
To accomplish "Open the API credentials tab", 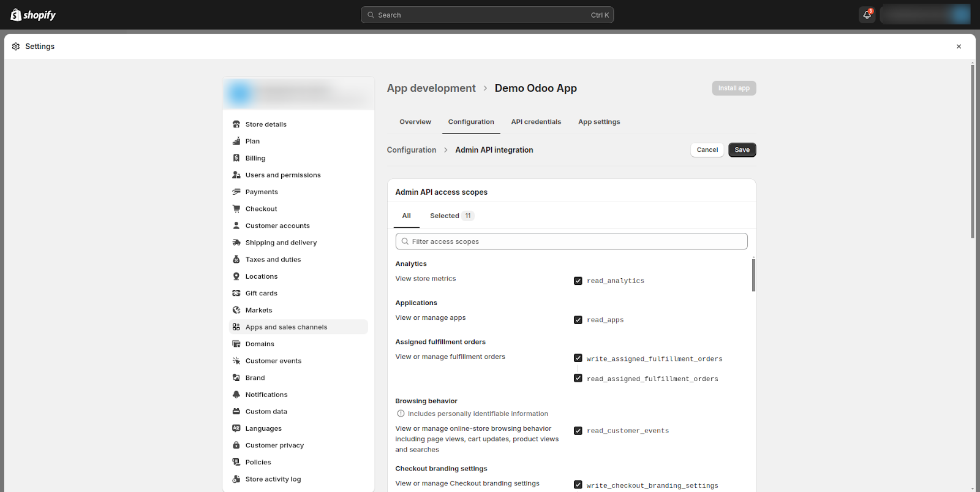I will click(x=536, y=122).
